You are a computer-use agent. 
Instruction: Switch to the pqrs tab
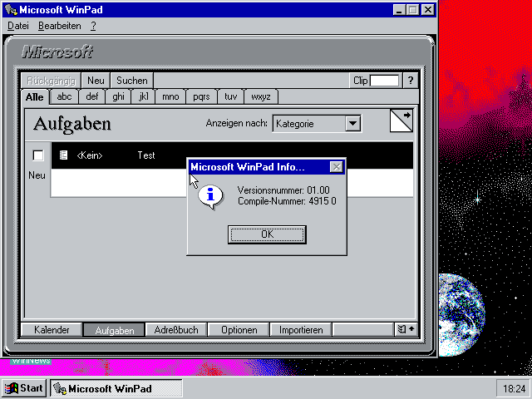[201, 96]
